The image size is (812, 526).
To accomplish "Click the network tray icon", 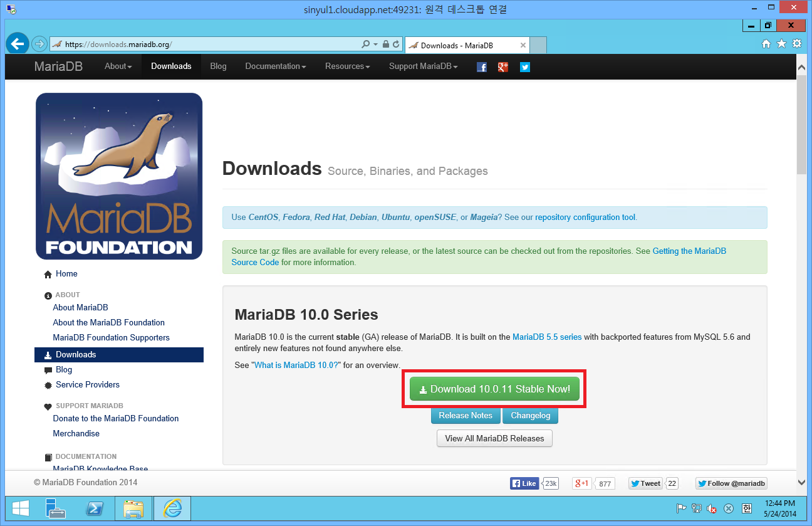I will [x=696, y=508].
